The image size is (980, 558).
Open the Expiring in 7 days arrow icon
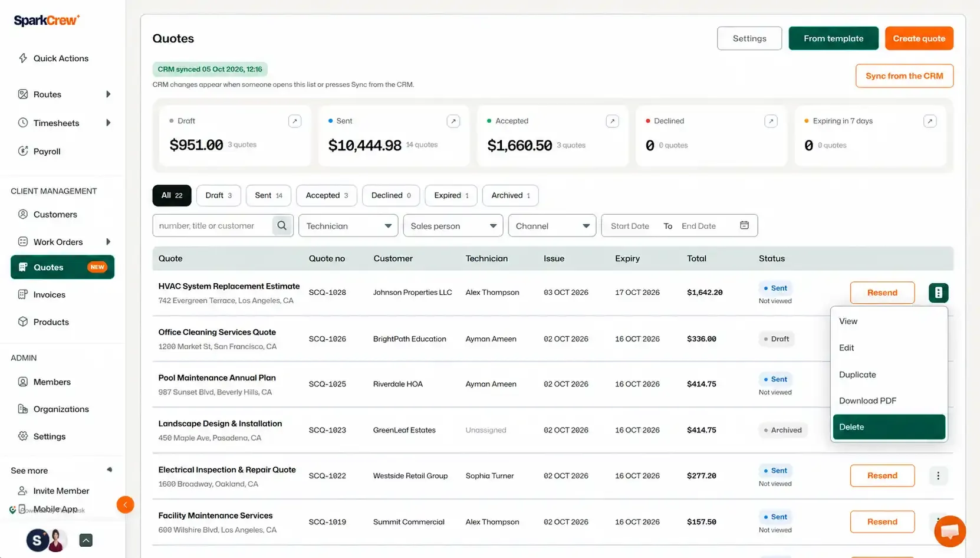click(930, 121)
